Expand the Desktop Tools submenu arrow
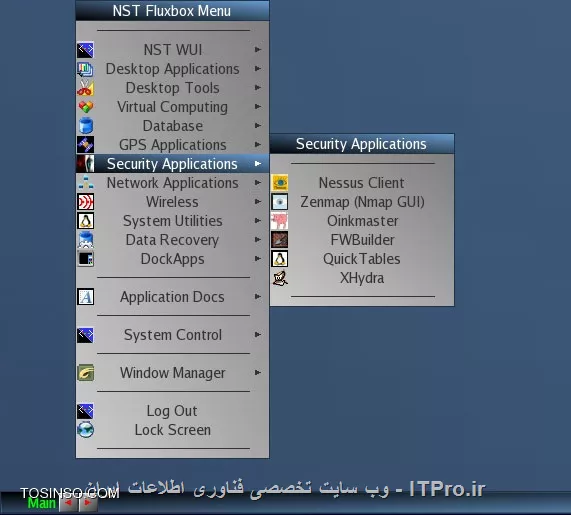Image resolution: width=571 pixels, height=515 pixels. click(x=258, y=87)
